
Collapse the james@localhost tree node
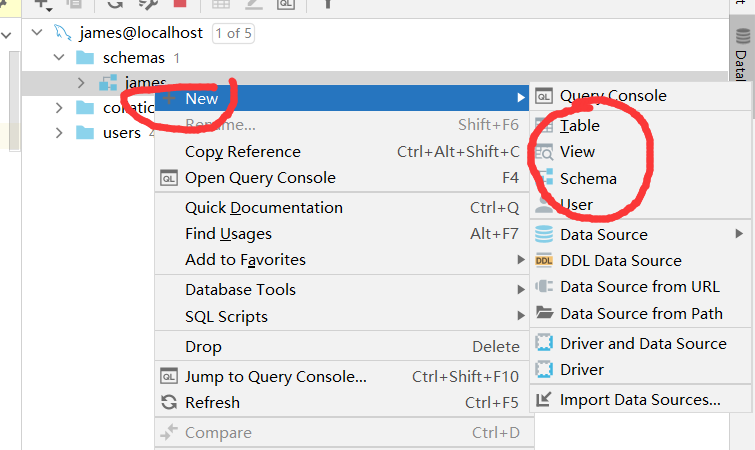(x=37, y=32)
